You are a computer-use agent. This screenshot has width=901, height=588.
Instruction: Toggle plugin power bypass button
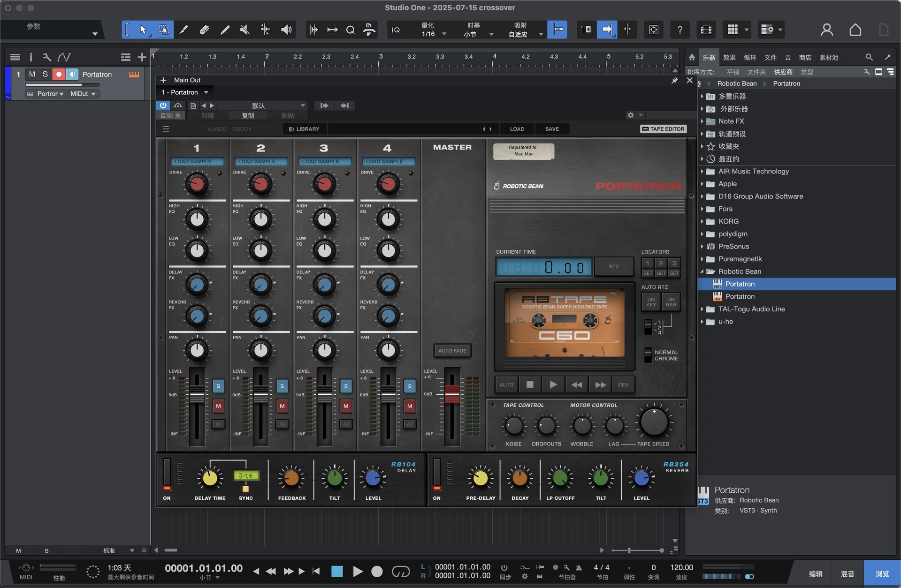pyautogui.click(x=163, y=106)
